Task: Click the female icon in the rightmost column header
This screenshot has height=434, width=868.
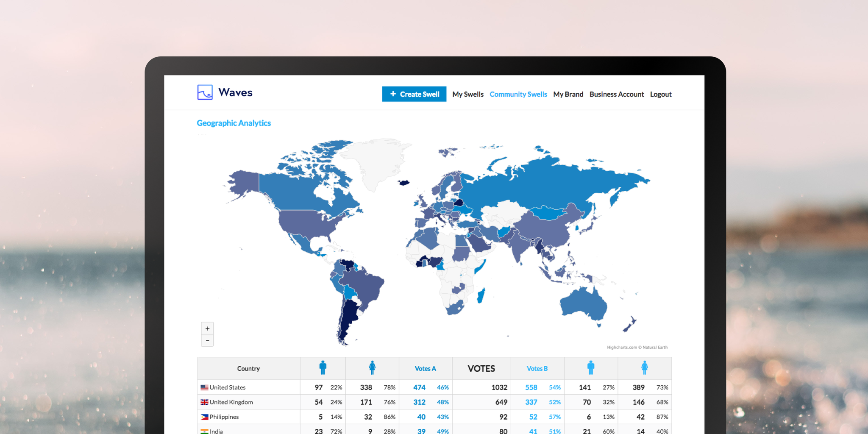Action: 645,368
